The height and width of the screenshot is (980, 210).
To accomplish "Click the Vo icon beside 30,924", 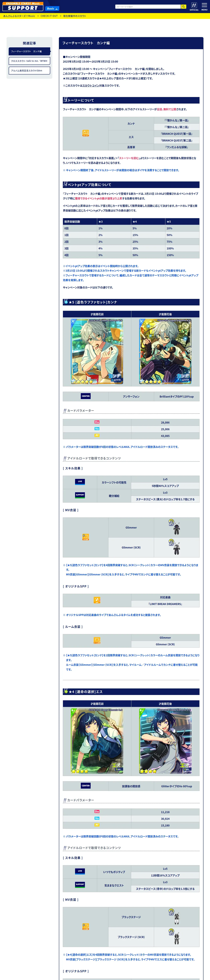I will [97, 818].
